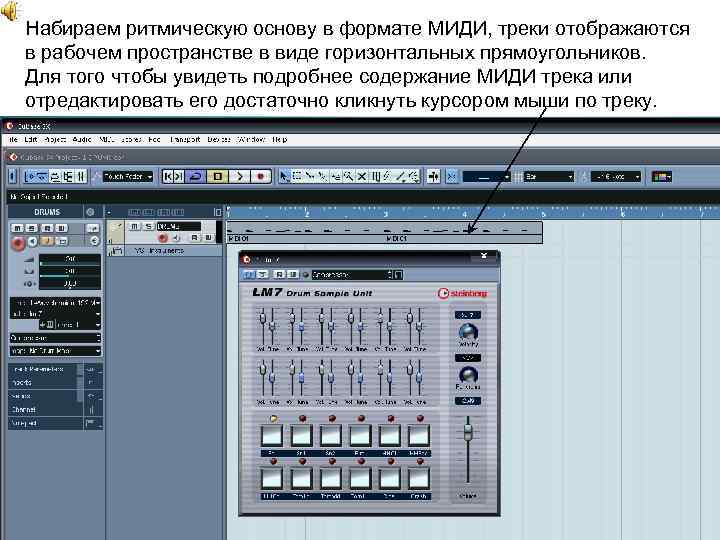Image resolution: width=720 pixels, height=540 pixels.
Task: Open the drum map dropdown
Action: [x=55, y=351]
